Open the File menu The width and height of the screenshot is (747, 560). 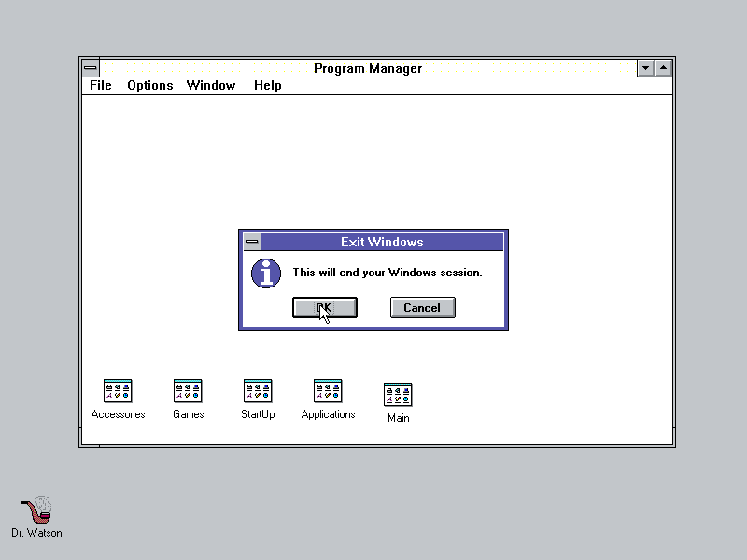tap(101, 86)
